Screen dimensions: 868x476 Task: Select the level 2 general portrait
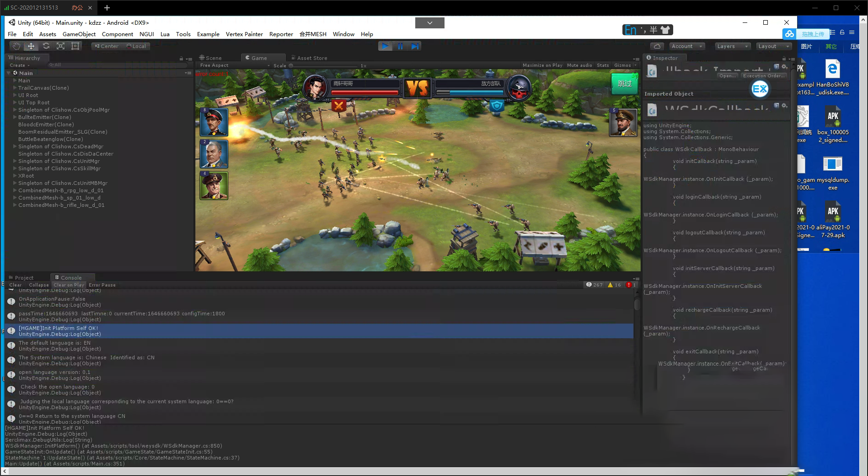(x=214, y=154)
